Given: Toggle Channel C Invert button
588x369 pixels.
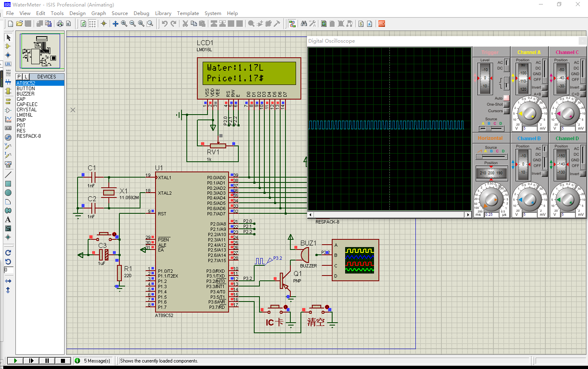Looking at the screenshot, I should [x=583, y=87].
